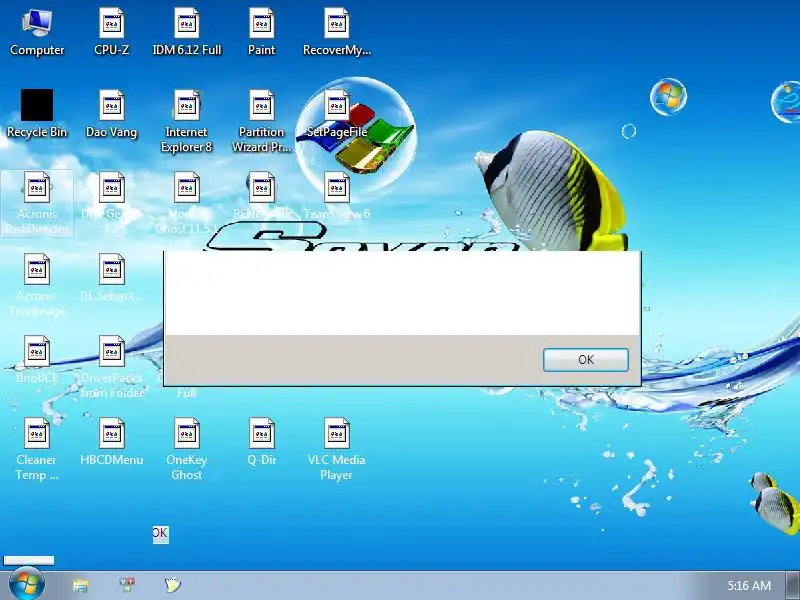Click OK in the blank dialog box
This screenshot has height=600, width=800.
click(x=586, y=360)
